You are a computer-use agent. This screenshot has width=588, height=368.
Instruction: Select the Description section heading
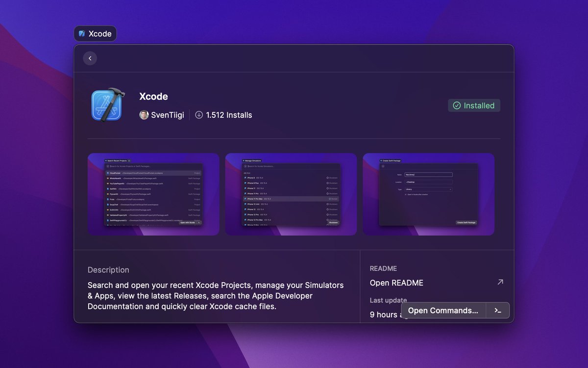click(108, 270)
